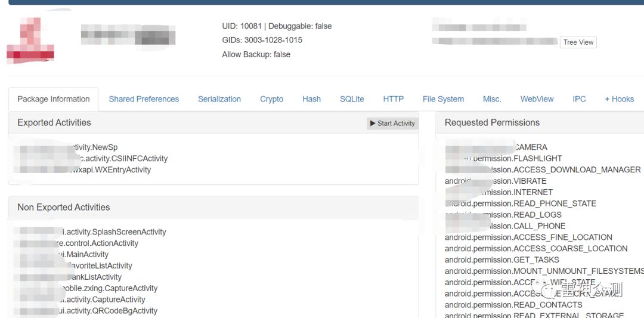Select the ACCESS_COARSE_LOCATION permission

(536, 249)
